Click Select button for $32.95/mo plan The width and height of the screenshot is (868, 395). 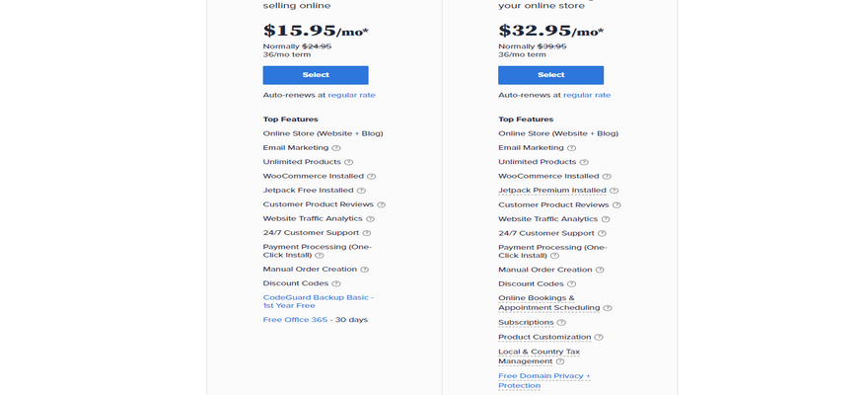[x=550, y=75]
